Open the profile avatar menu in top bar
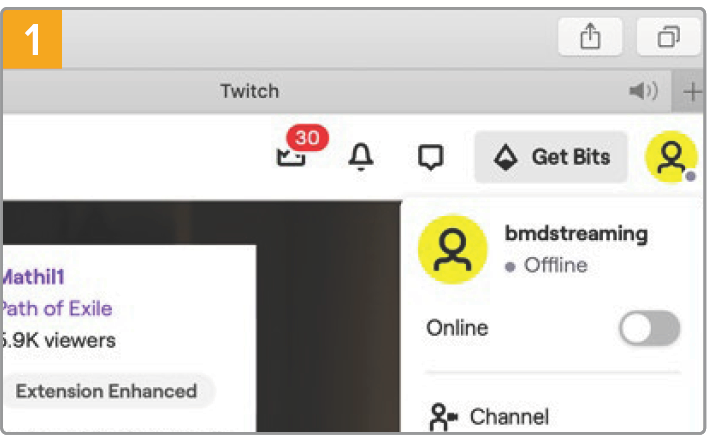Viewport: 708px width, 442px height. [671, 157]
